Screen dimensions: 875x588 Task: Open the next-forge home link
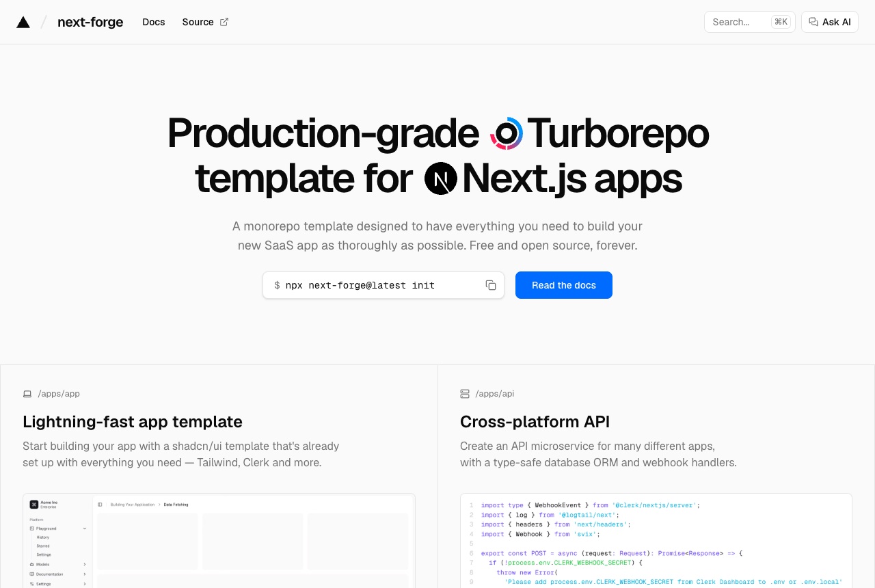click(x=90, y=22)
